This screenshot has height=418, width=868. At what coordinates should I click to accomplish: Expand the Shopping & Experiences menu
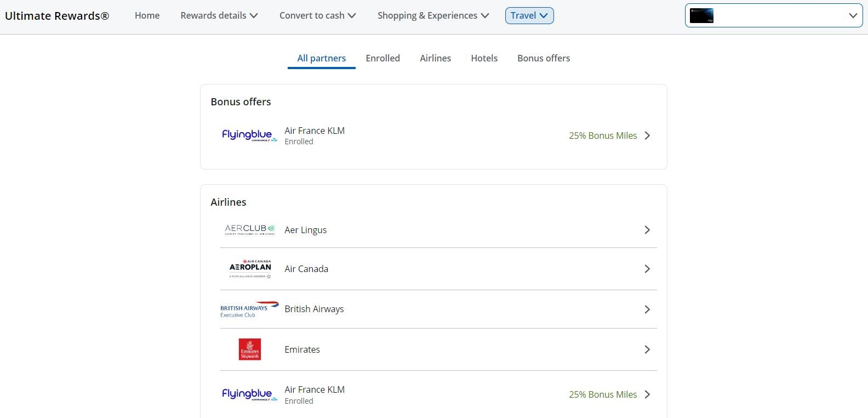pyautogui.click(x=433, y=15)
